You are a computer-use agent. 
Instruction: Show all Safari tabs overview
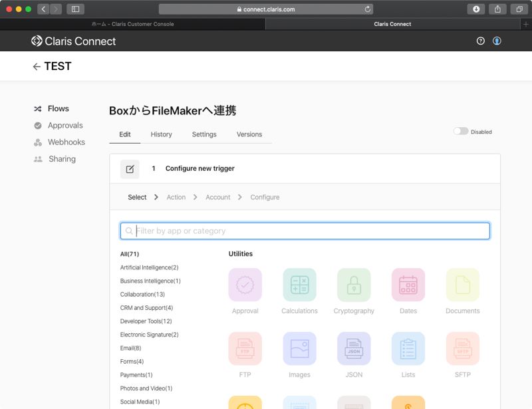pos(519,9)
